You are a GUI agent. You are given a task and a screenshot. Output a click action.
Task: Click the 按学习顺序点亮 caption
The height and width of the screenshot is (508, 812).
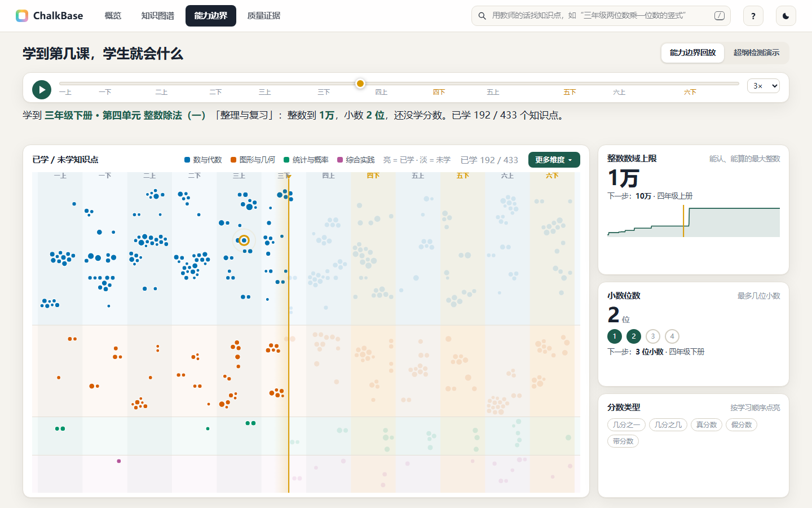point(755,408)
